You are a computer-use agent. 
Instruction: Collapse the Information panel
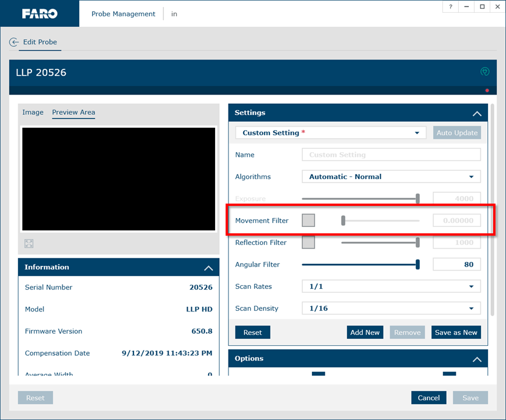pyautogui.click(x=208, y=268)
